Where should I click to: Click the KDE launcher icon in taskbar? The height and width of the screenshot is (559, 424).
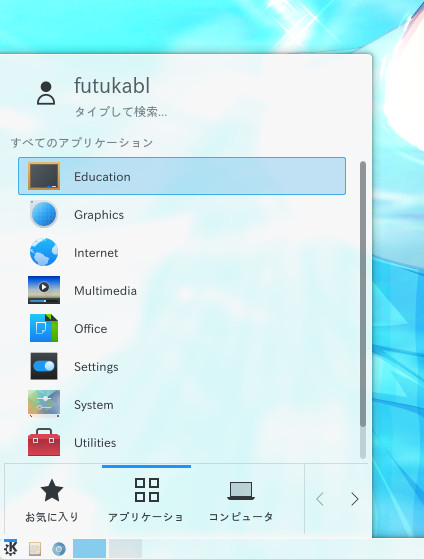point(10,548)
